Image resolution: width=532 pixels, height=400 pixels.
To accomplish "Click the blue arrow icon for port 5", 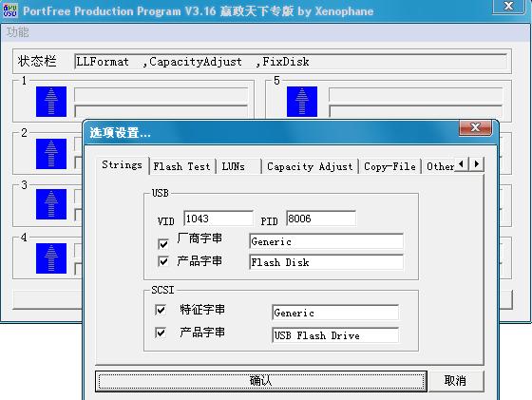I will tap(302, 102).
